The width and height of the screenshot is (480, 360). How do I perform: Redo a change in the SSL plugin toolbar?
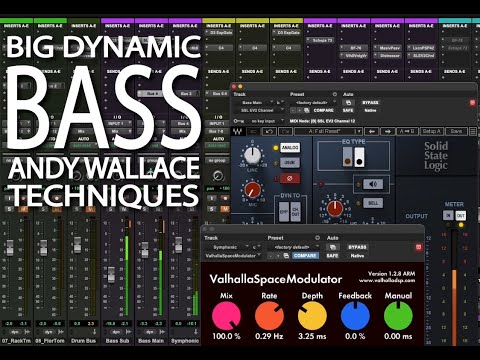coord(285,132)
